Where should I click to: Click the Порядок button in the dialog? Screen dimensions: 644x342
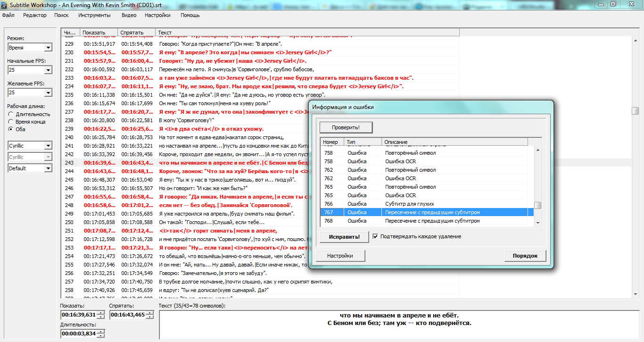(x=525, y=256)
